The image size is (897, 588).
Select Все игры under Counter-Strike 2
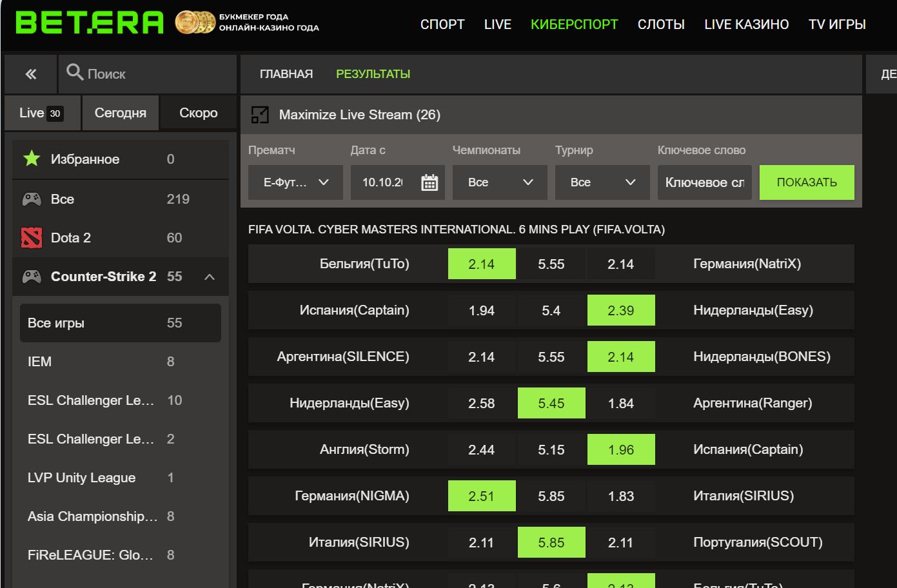121,323
